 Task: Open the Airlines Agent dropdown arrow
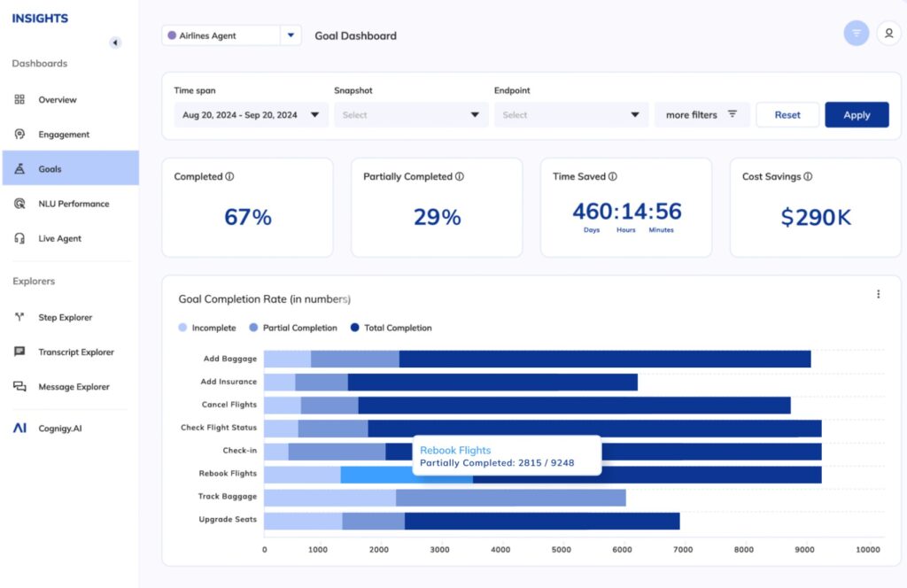(291, 35)
